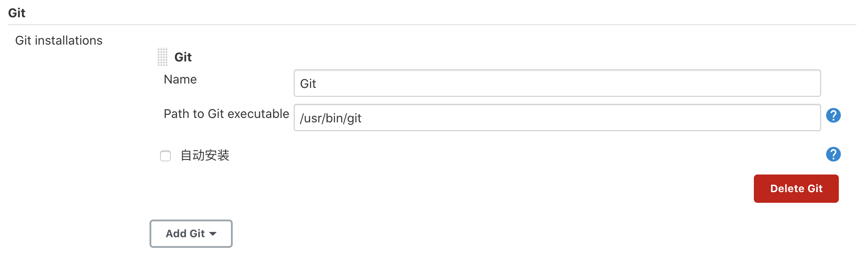Screen dimensions: 868x258
Task: Click the Path to Git executable label
Action: (x=226, y=114)
